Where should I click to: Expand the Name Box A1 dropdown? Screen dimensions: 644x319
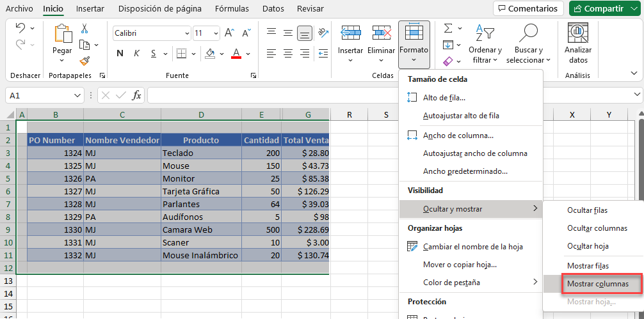[77, 95]
